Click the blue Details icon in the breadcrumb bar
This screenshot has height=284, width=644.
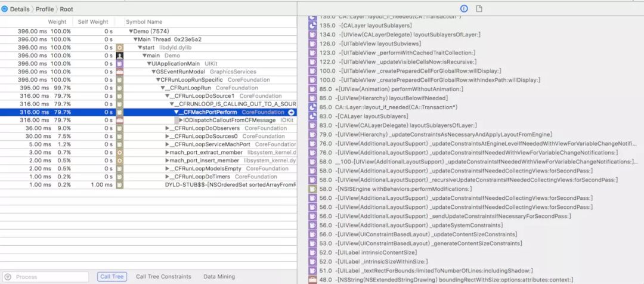click(5, 8)
